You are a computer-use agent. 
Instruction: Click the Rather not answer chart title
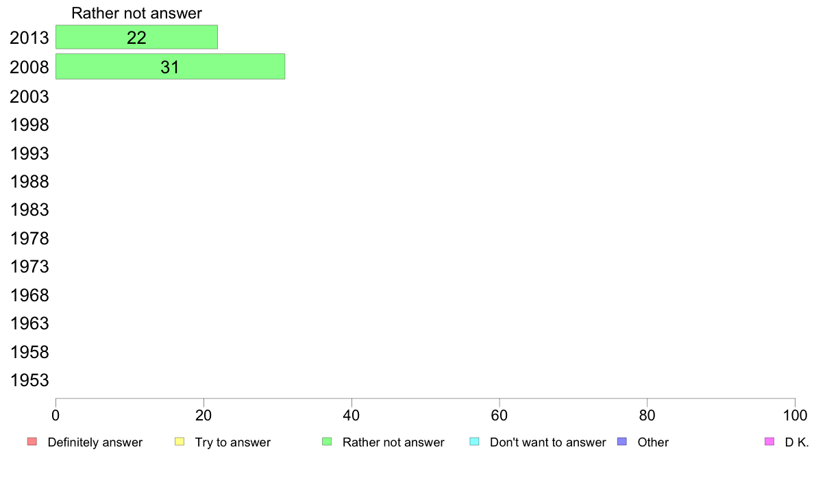pos(136,13)
